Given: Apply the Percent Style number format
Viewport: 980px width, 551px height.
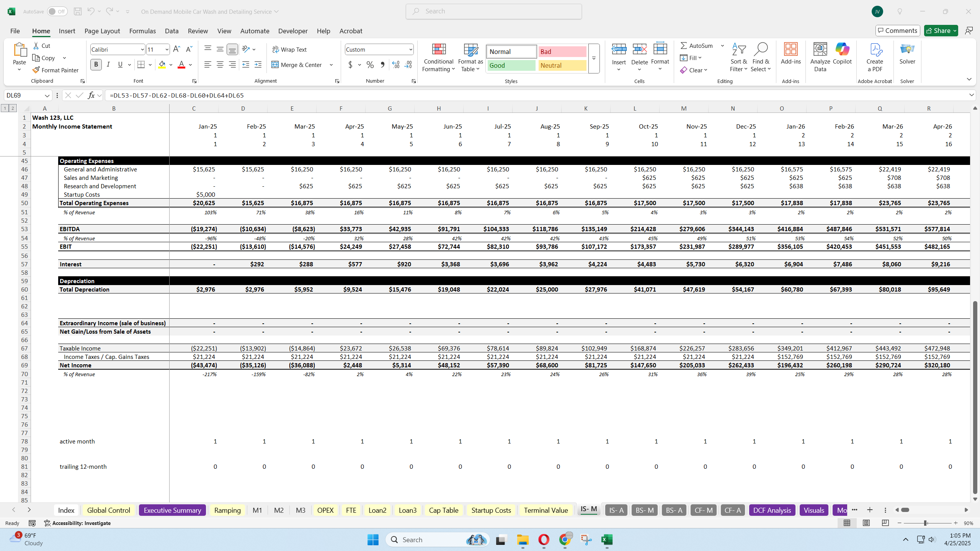Looking at the screenshot, I should pyautogui.click(x=369, y=65).
